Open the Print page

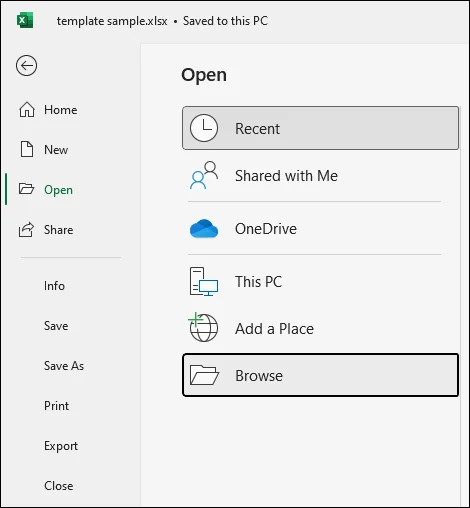click(56, 406)
